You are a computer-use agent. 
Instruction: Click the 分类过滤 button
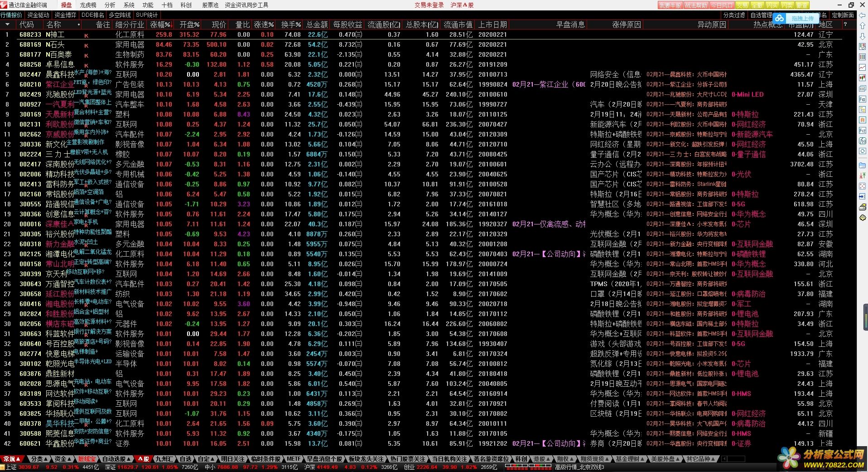[x=734, y=15]
